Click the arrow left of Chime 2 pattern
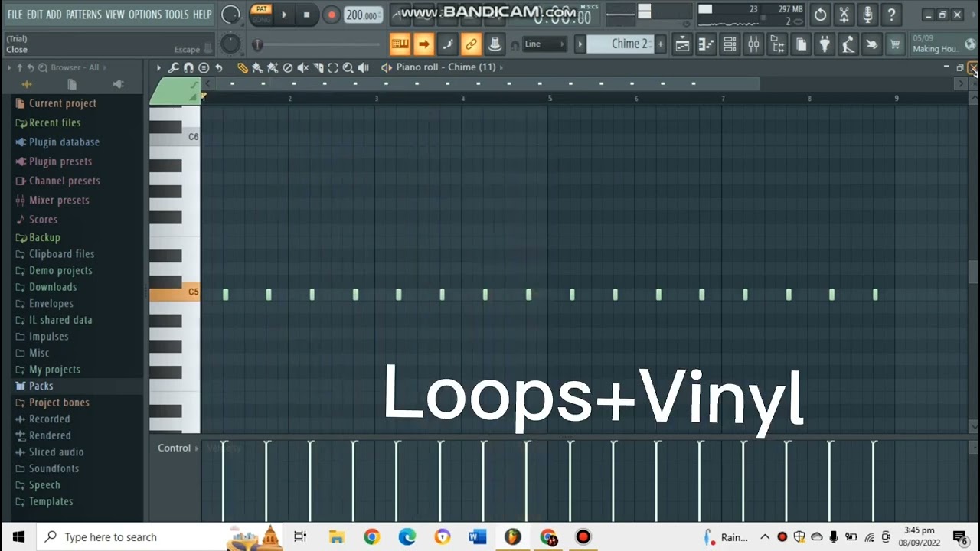The height and width of the screenshot is (551, 980). 580,44
